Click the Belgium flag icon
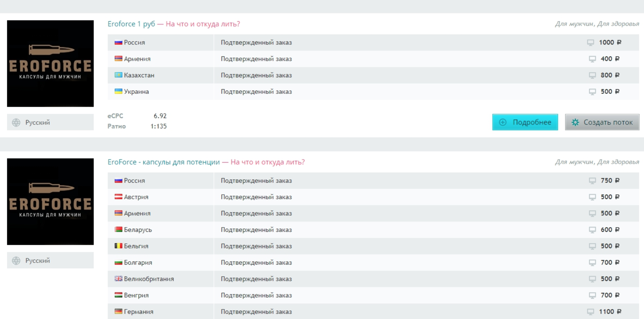This screenshot has width=644, height=319. (x=118, y=246)
